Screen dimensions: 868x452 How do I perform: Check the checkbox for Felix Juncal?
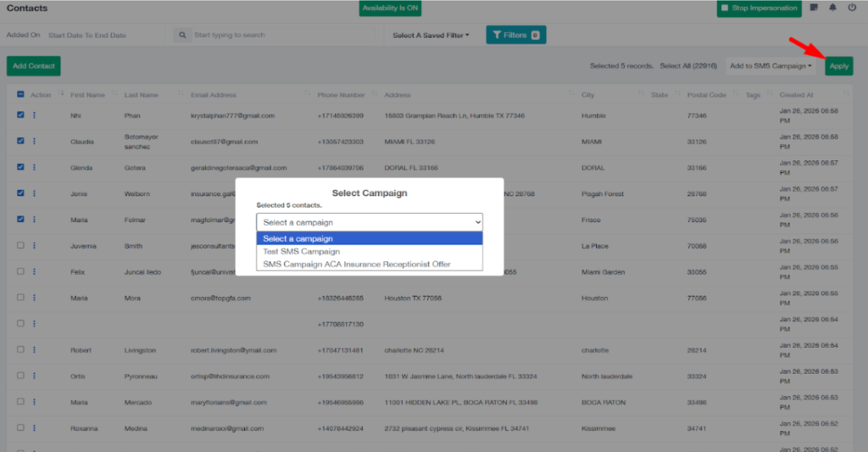click(x=20, y=272)
